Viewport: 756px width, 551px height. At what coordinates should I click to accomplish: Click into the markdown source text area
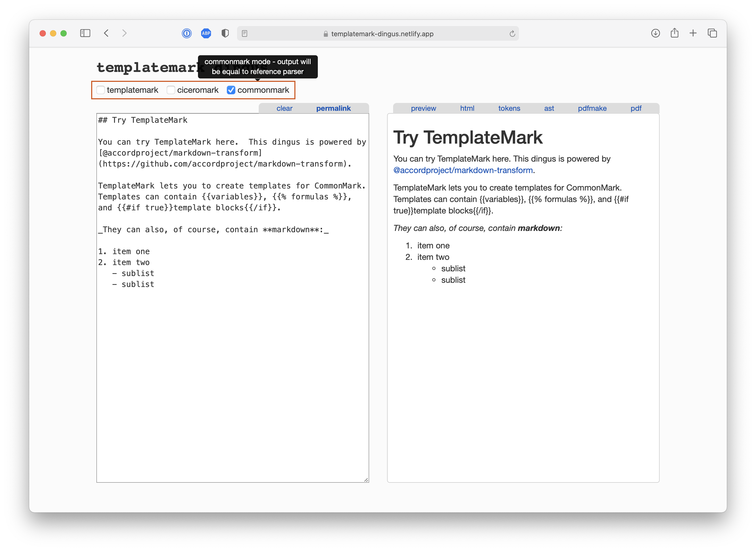coord(233,298)
